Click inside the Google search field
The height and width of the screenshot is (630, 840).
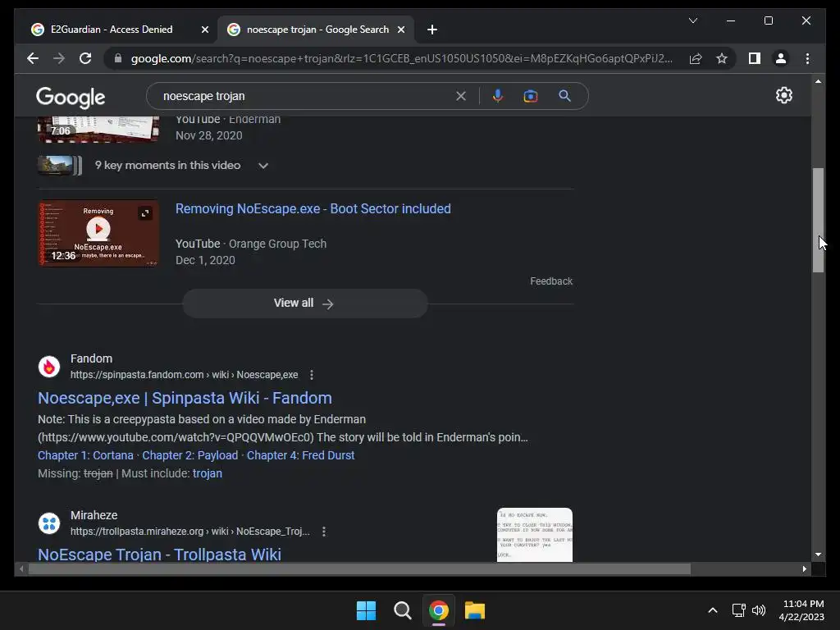(305, 96)
